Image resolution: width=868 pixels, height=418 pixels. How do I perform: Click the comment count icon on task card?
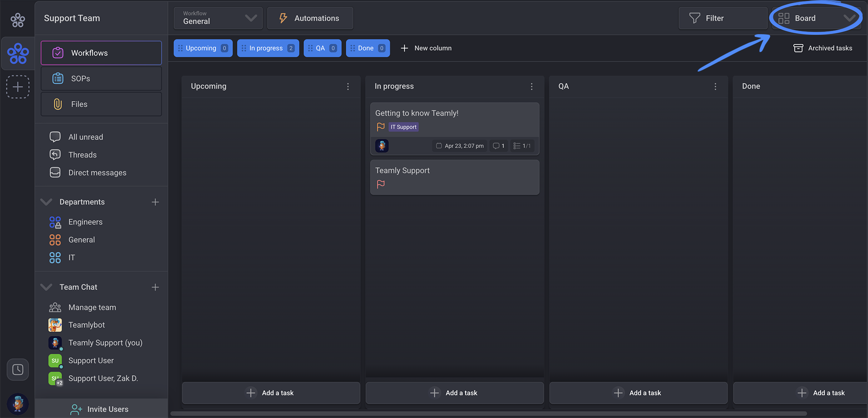[499, 146]
